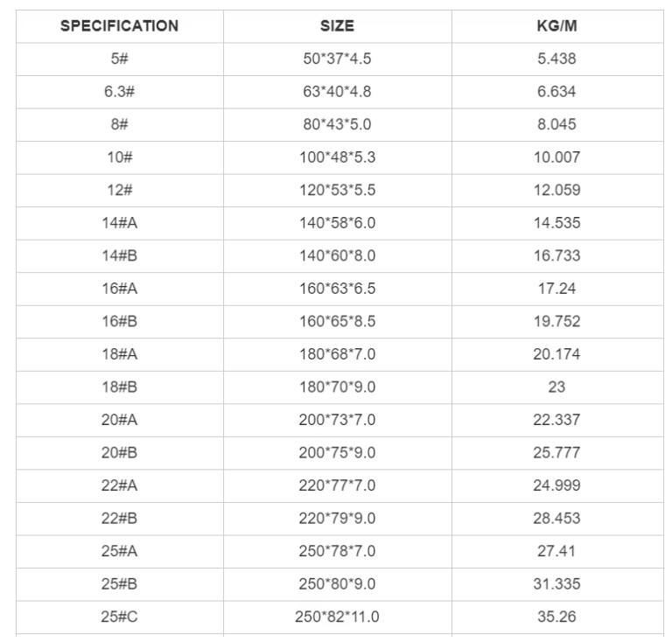Click the SPECIFICATION column header
The image size is (672, 642).
click(119, 26)
